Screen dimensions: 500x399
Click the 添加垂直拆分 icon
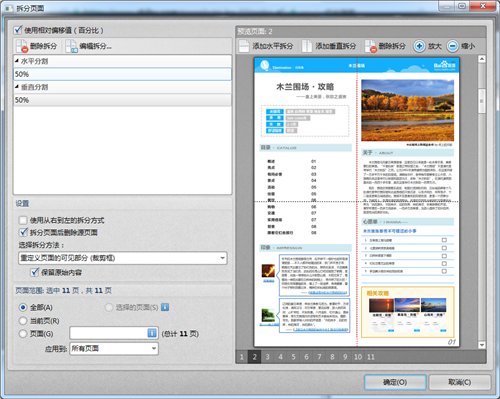click(x=307, y=46)
